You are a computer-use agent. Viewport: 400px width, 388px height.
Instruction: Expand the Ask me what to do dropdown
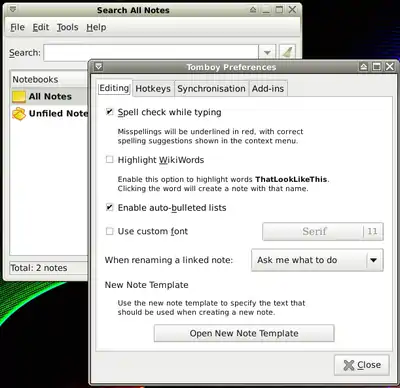[317, 260]
